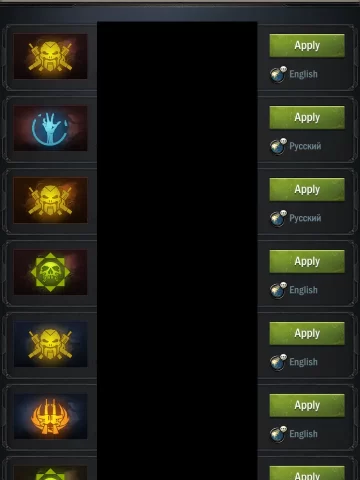Screen dimensions: 360x480
Task: Click the partially visible Apply button at bottom
Action: 307,473
